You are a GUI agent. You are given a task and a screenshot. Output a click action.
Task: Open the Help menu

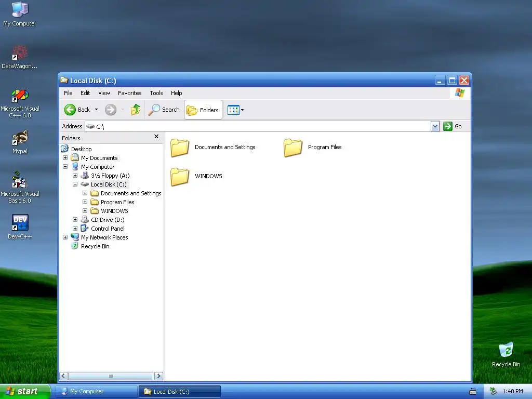coord(177,93)
